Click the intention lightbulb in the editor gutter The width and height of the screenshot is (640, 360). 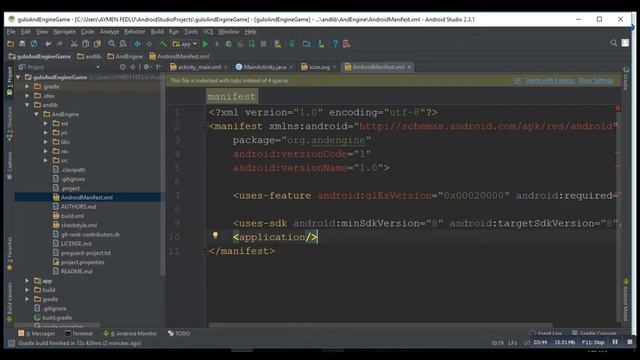click(x=215, y=235)
